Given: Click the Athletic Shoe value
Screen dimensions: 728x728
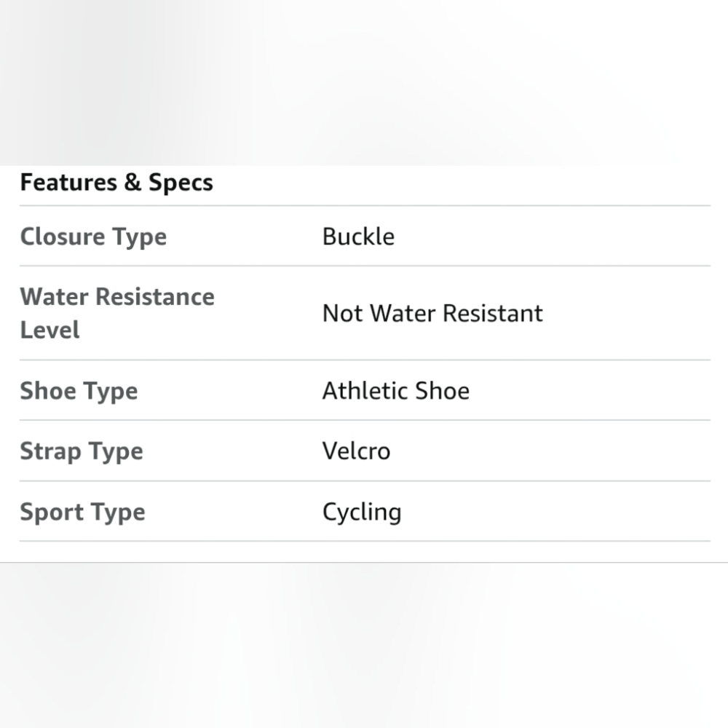Looking at the screenshot, I should (395, 391).
